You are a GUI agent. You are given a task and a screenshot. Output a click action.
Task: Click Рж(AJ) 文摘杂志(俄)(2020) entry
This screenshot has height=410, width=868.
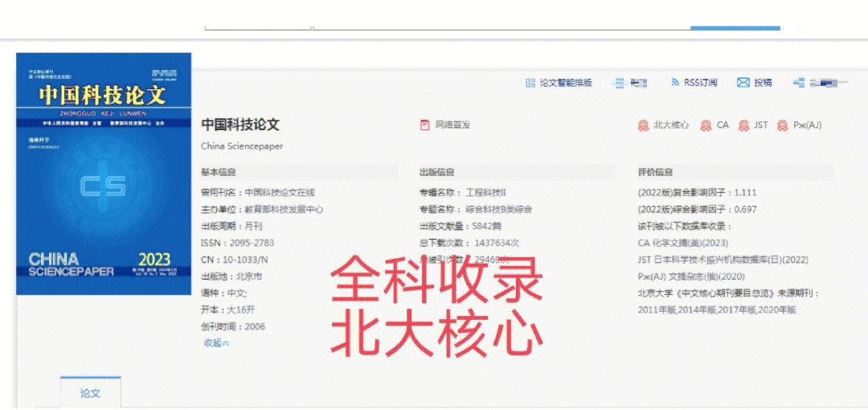point(691,276)
